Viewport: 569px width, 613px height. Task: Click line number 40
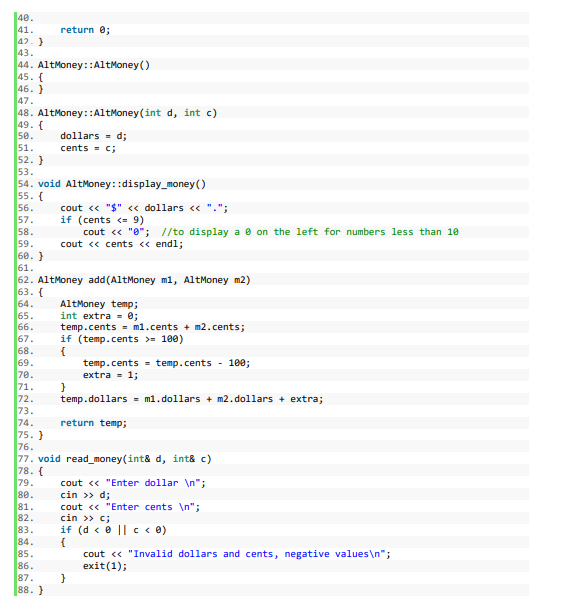(x=25, y=18)
